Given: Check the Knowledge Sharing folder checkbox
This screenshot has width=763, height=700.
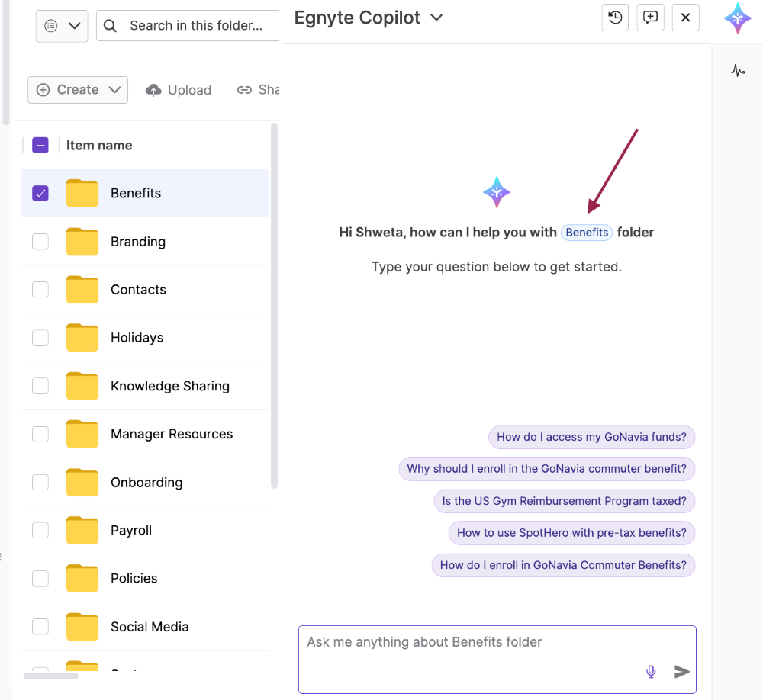Looking at the screenshot, I should pyautogui.click(x=40, y=386).
